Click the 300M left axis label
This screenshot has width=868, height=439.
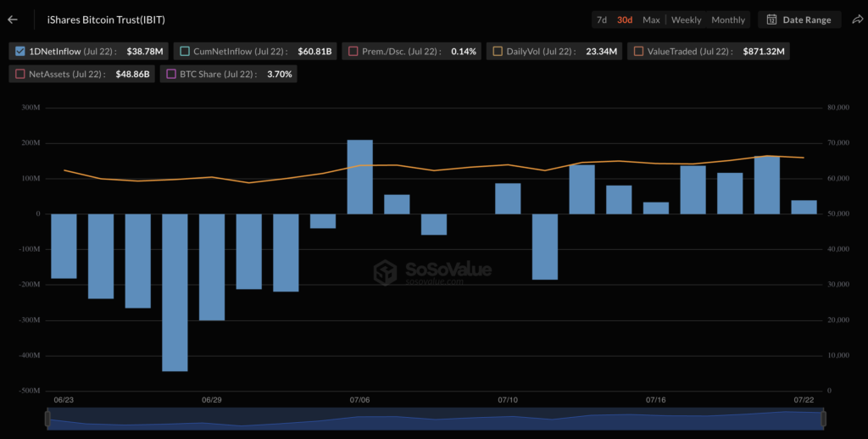[x=31, y=108]
